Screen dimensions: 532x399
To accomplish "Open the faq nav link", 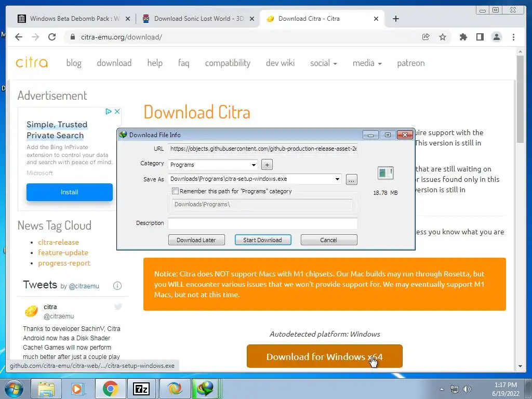I will pyautogui.click(x=183, y=63).
